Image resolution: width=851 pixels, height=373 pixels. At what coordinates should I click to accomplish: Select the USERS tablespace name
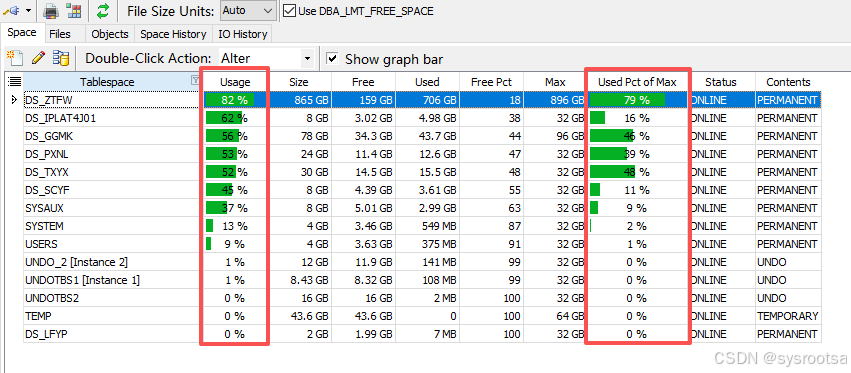[41, 244]
